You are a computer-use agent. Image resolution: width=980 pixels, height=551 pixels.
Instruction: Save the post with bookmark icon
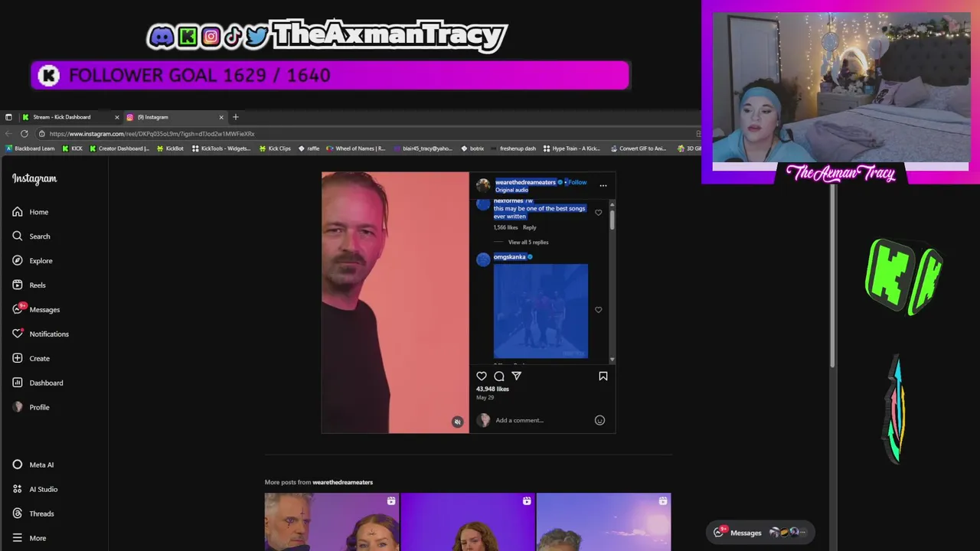603,376
